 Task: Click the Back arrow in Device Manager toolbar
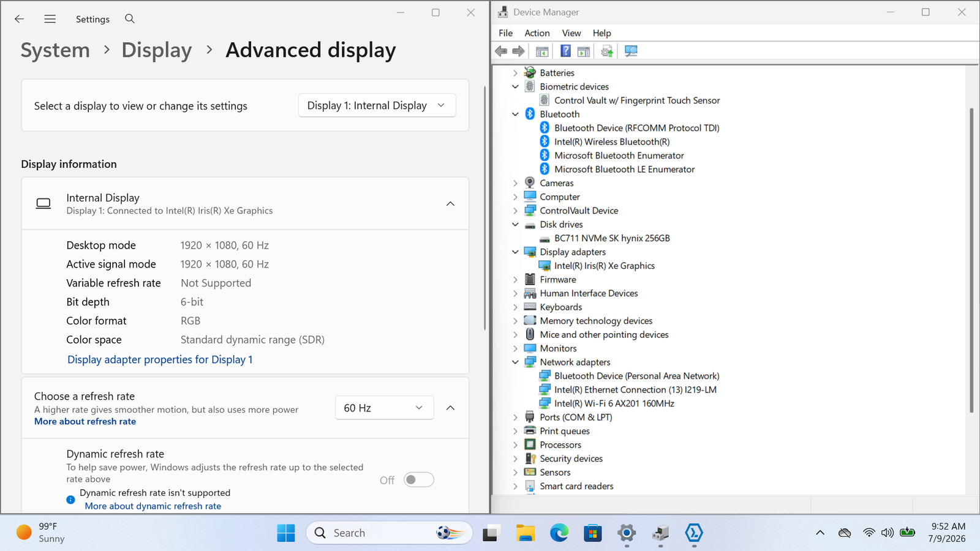tap(501, 51)
